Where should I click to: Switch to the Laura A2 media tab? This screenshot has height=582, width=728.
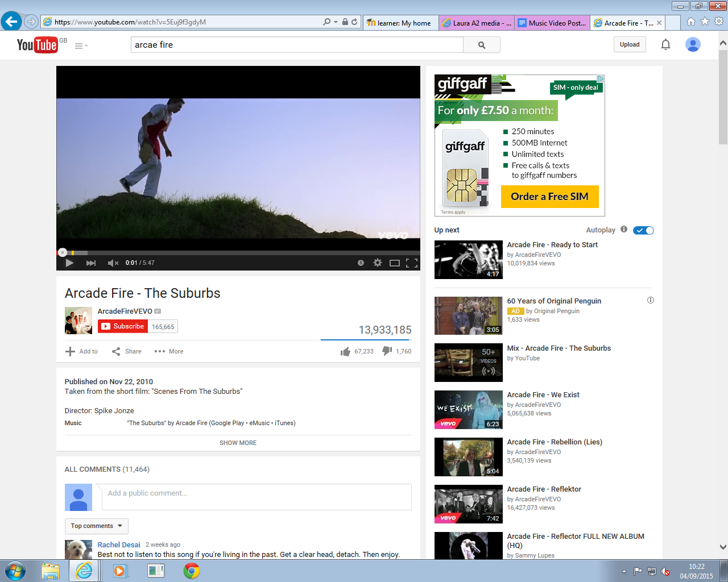[x=477, y=23]
